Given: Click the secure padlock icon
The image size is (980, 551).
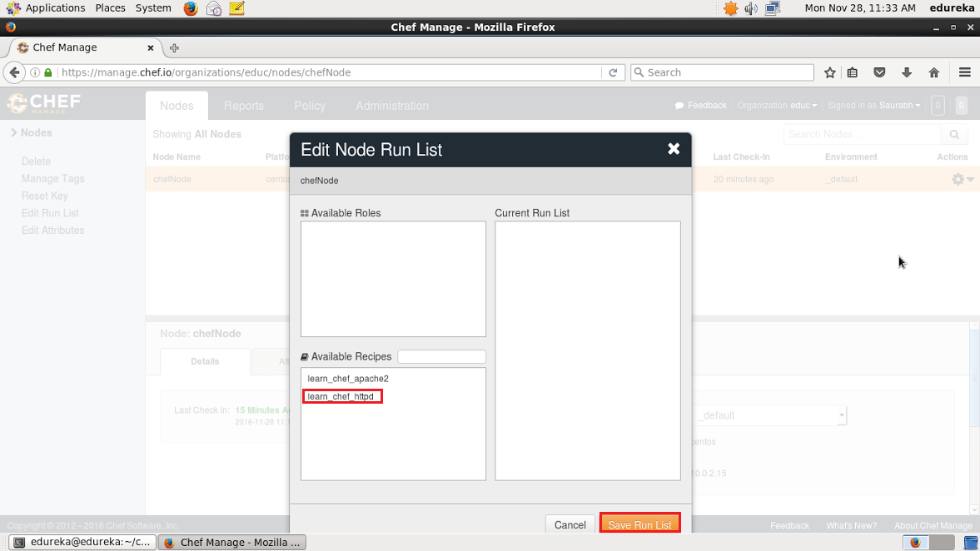Looking at the screenshot, I should [48, 72].
